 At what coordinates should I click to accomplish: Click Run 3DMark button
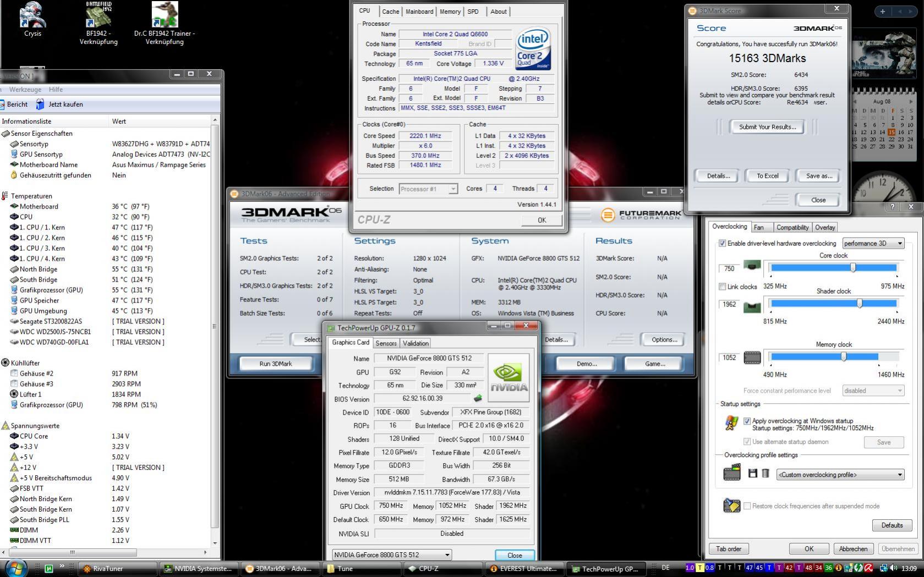[x=276, y=364]
